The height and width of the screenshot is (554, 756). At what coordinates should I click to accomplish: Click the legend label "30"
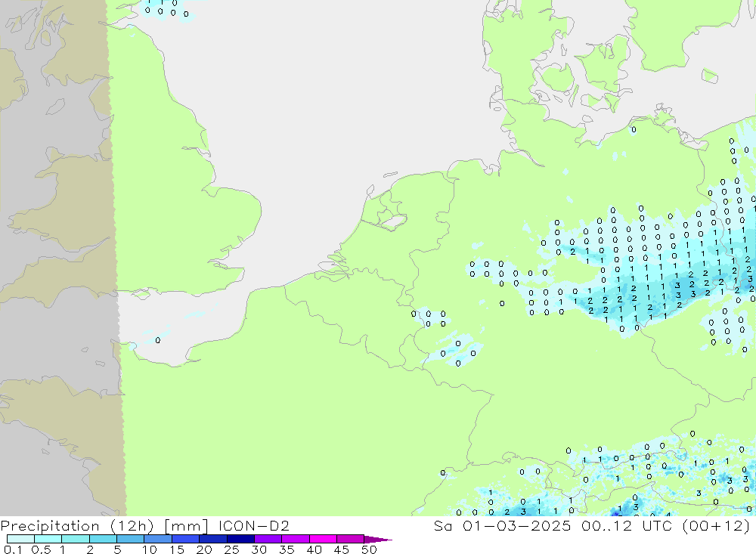click(x=259, y=549)
